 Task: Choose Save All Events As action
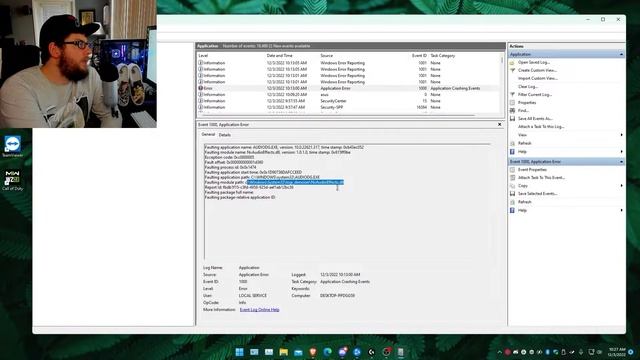[x=535, y=118]
